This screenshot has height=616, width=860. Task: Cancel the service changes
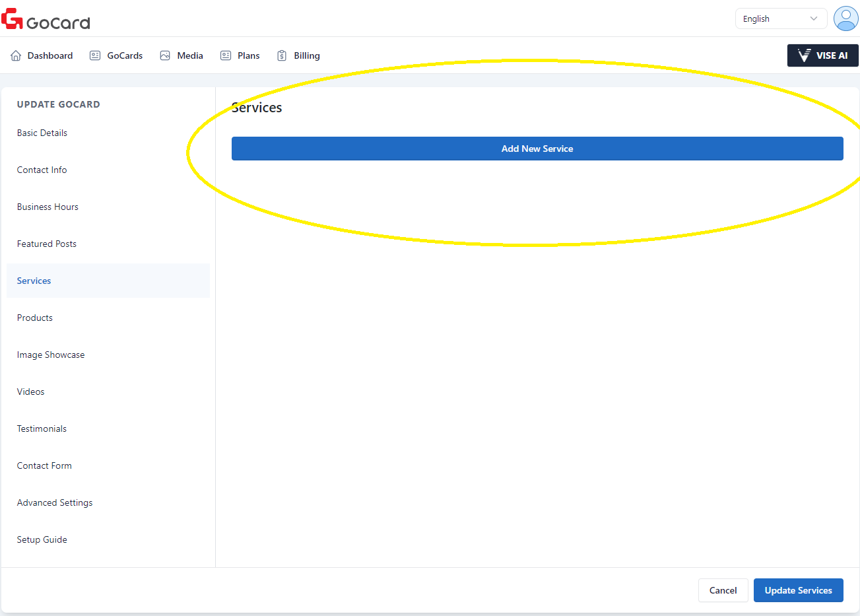723,590
